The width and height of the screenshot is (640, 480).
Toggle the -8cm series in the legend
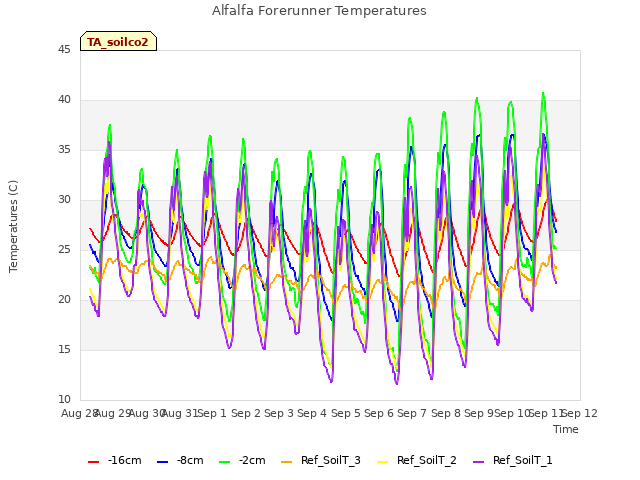click(x=180, y=460)
